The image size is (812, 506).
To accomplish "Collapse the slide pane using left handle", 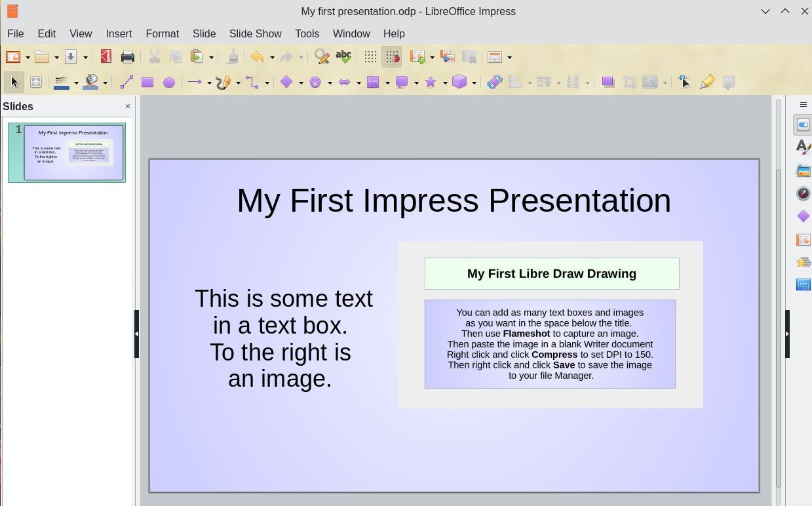I will tap(136, 334).
